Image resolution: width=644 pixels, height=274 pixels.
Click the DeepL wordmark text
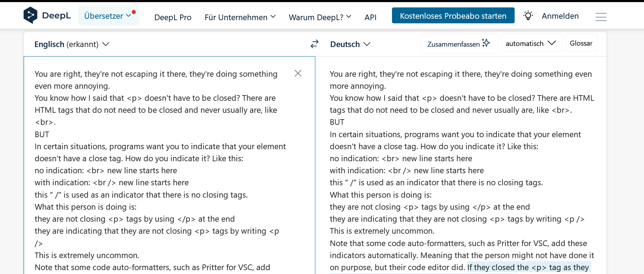57,16
